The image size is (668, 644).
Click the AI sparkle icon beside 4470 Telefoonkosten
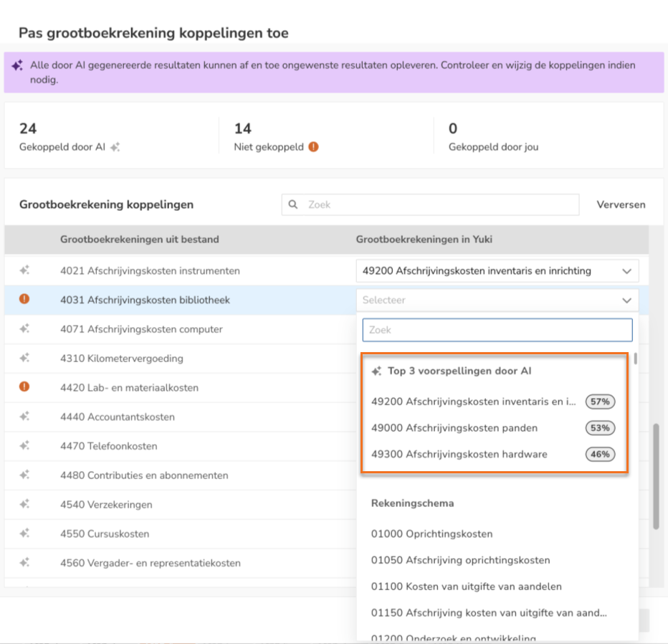tap(24, 445)
